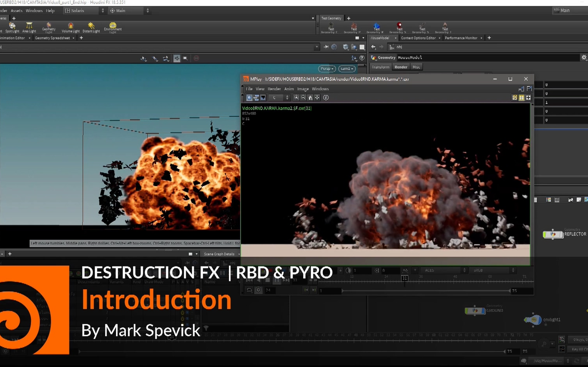Screen dimensions: 588x367
Task: Click frame 31 marker on MPlay timeline
Action: [404, 278]
